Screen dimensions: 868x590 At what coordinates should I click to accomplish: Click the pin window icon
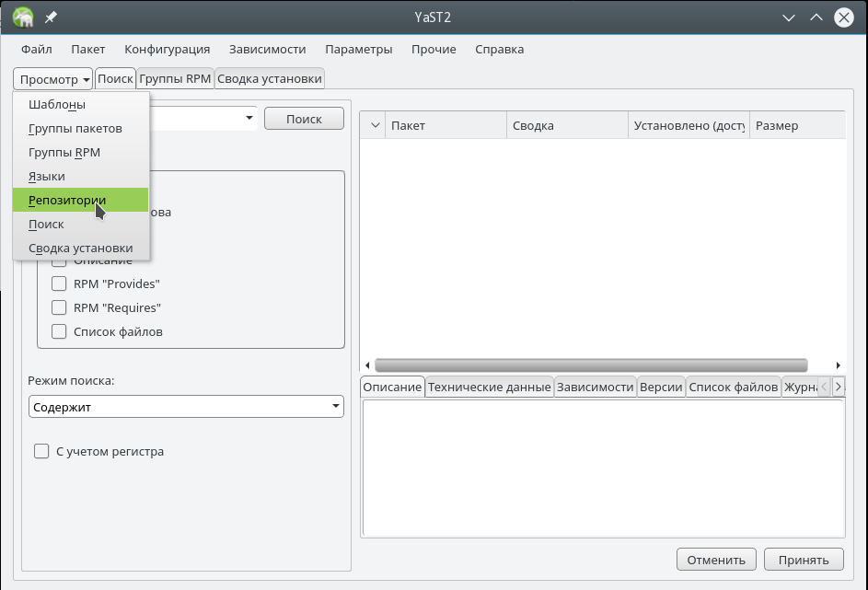tap(51, 17)
